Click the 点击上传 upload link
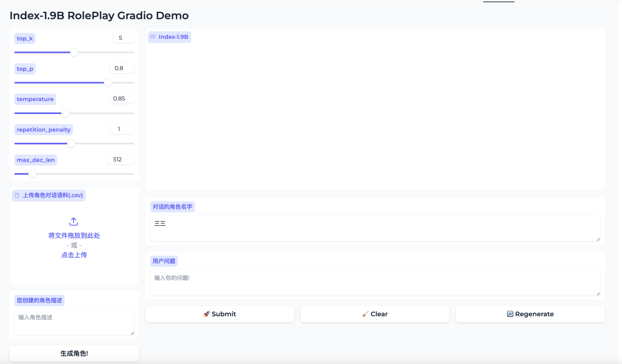 pyautogui.click(x=74, y=255)
